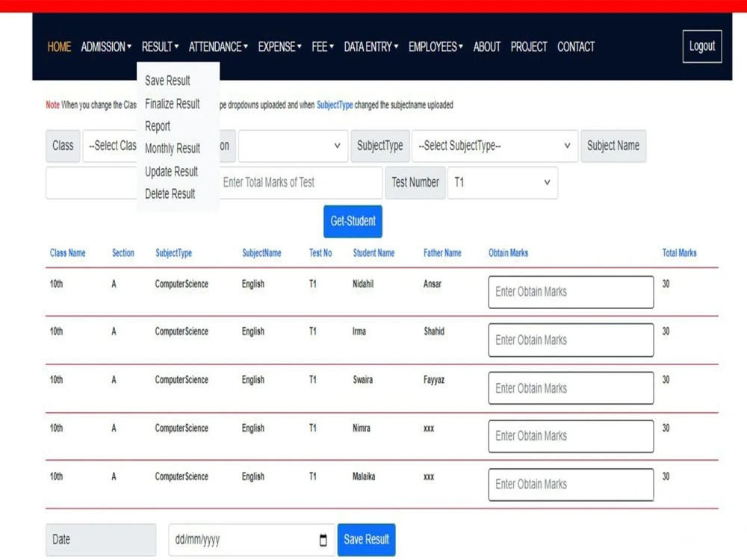The image size is (747, 560).
Task: Click the Get-Student button
Action: click(353, 221)
